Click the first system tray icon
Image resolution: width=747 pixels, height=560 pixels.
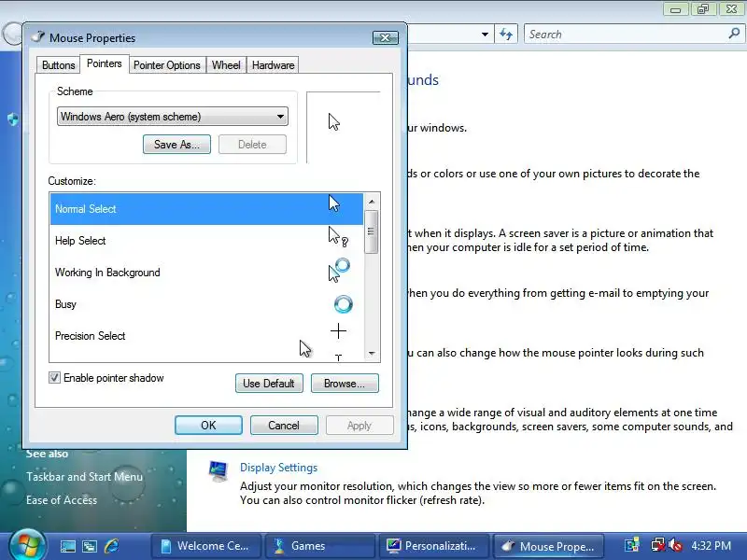(632, 545)
